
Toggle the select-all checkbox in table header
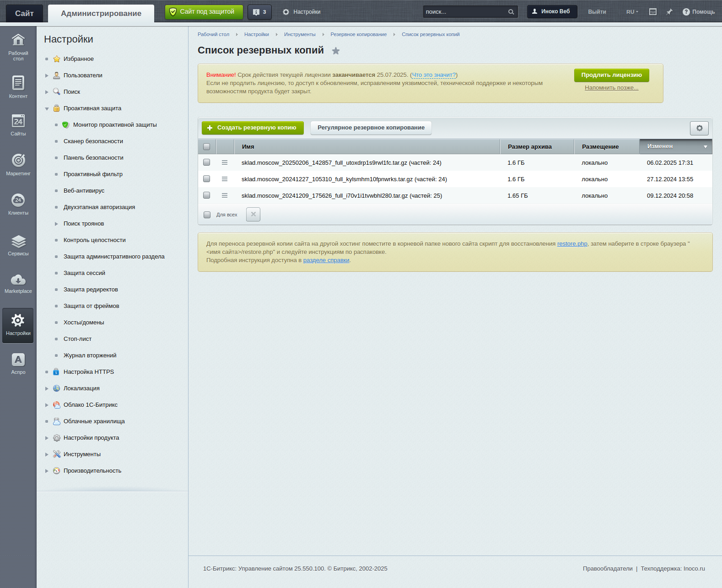[207, 146]
